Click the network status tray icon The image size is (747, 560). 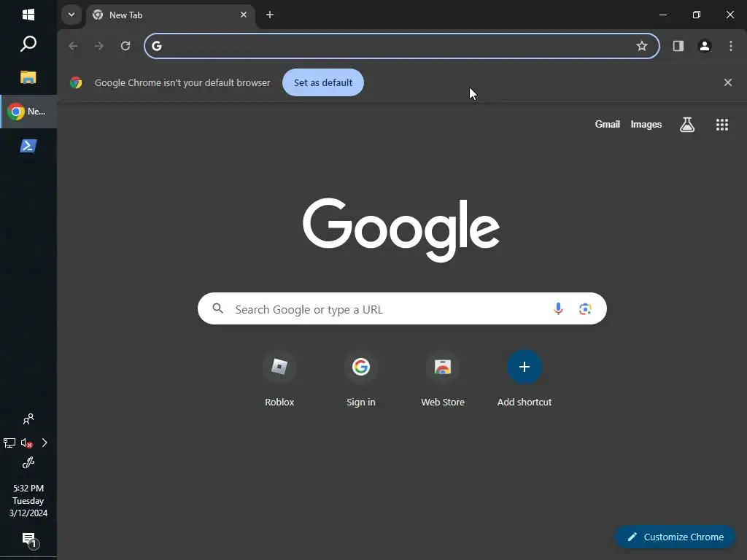(9, 443)
